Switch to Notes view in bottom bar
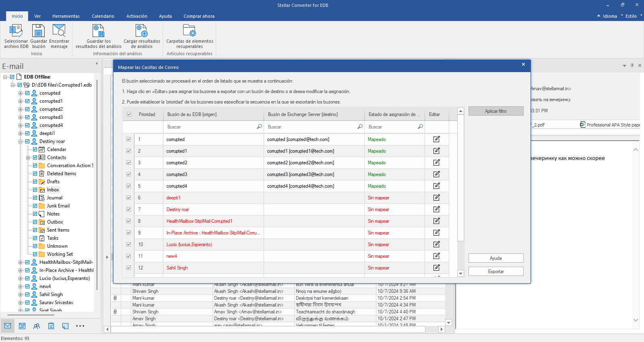The width and height of the screenshot is (644, 342). tap(66, 326)
